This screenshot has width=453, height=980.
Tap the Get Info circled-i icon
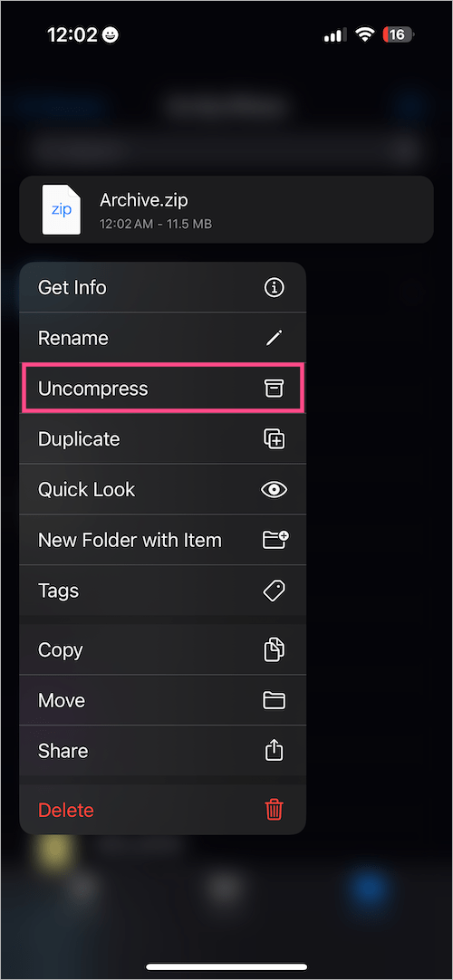tap(274, 287)
